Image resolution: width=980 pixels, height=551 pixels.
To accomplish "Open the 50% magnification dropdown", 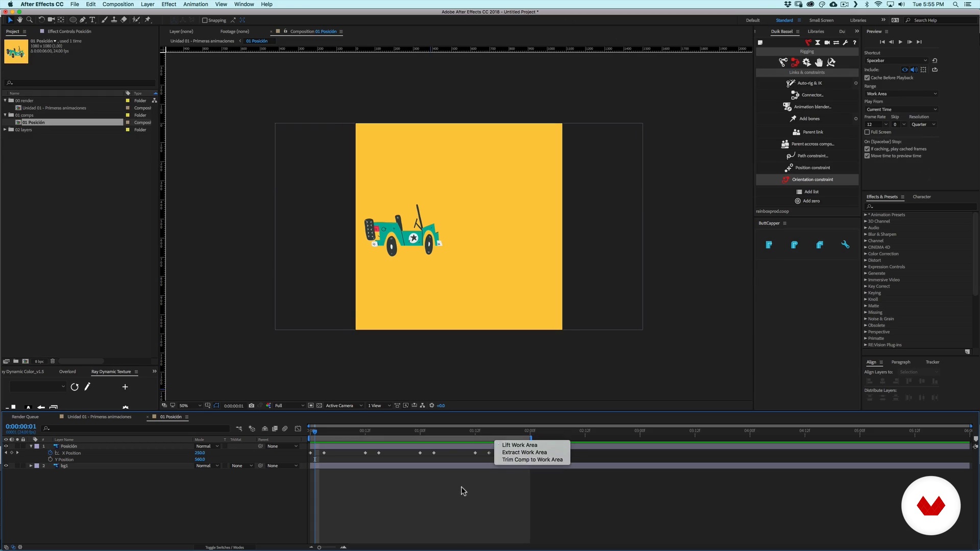I will [190, 406].
